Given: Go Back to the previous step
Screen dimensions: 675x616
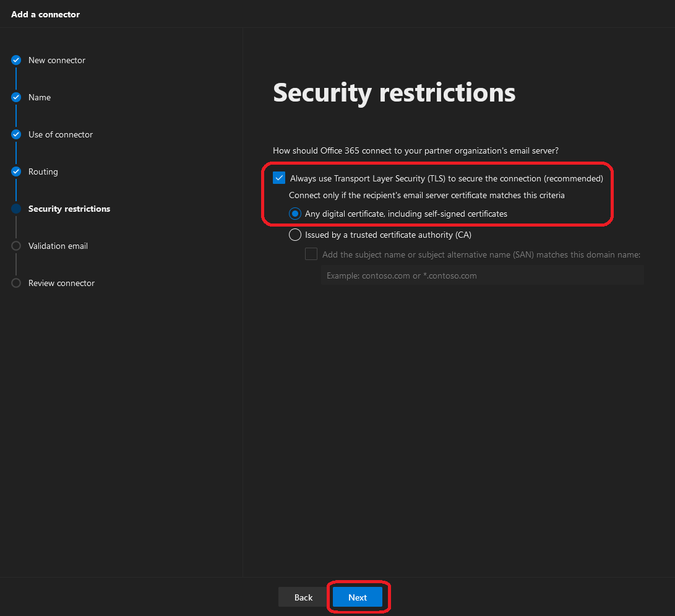Looking at the screenshot, I should point(303,597).
